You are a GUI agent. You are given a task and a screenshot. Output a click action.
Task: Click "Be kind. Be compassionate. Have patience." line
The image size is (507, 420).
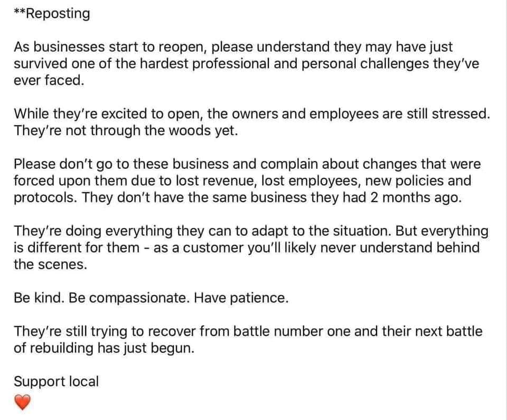151,298
